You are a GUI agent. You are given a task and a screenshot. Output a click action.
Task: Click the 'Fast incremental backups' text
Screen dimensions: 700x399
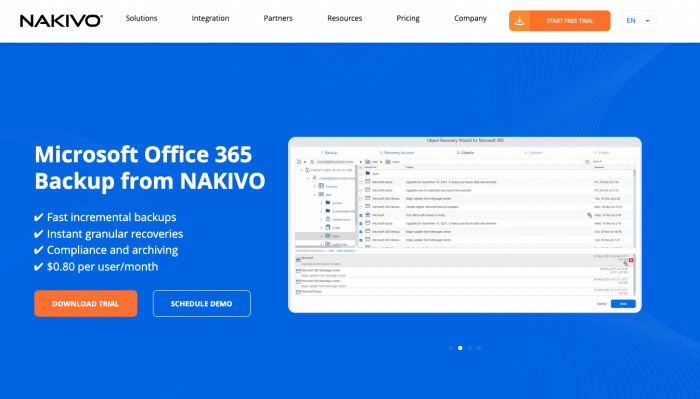pos(112,217)
